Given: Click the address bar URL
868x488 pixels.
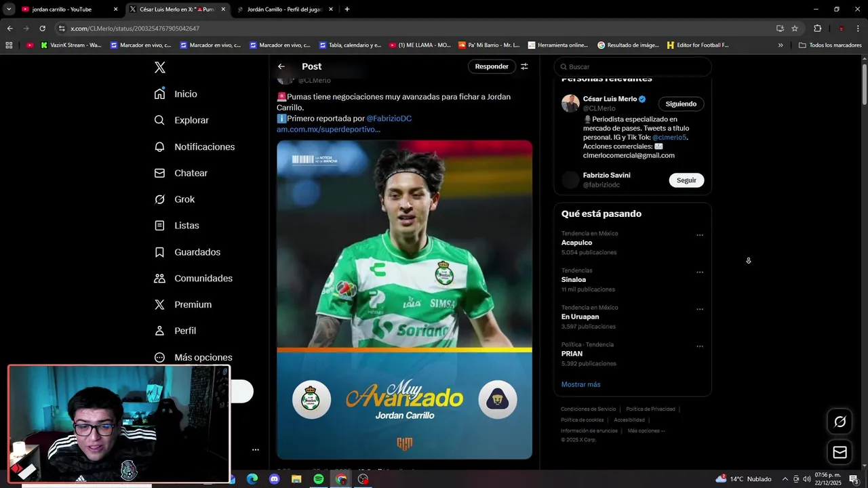Looking at the screenshot, I should (x=135, y=28).
